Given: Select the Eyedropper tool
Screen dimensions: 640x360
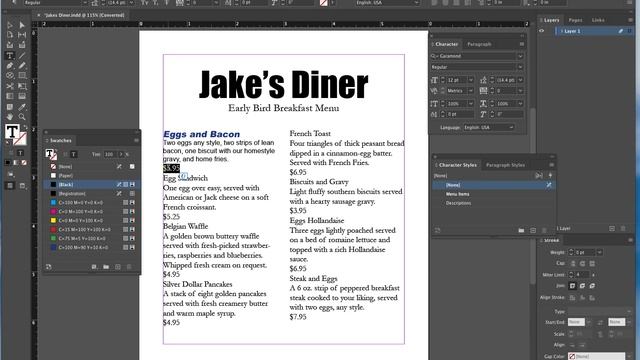Looking at the screenshot, I should pos(22,107).
